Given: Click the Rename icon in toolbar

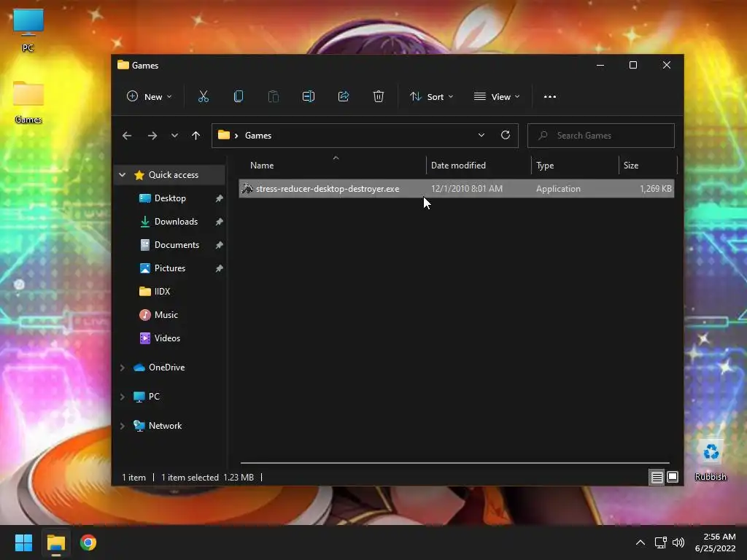Looking at the screenshot, I should coord(309,97).
